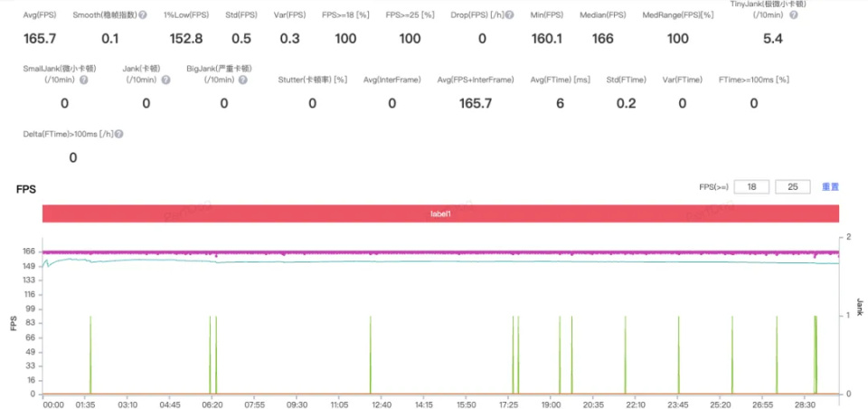Click the Std(FTime) value 0.2

(x=626, y=104)
